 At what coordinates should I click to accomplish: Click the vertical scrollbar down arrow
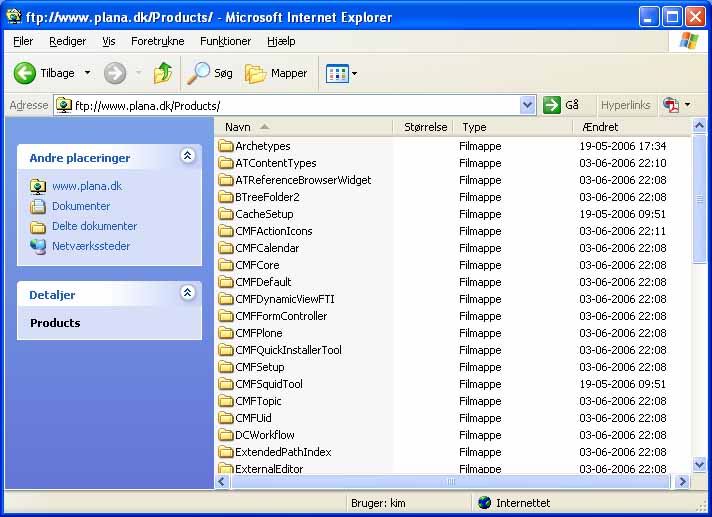[699, 463]
